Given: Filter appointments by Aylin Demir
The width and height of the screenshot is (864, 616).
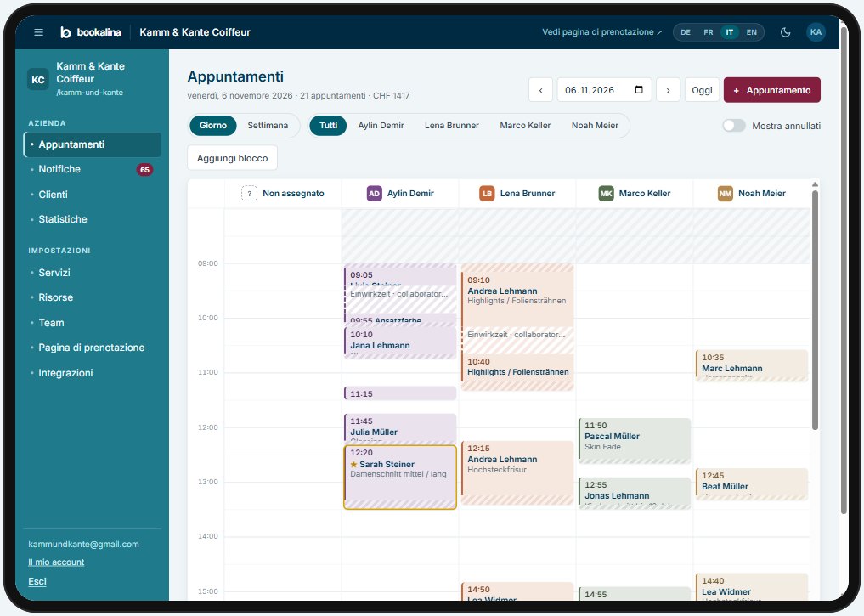Looking at the screenshot, I should tap(381, 126).
